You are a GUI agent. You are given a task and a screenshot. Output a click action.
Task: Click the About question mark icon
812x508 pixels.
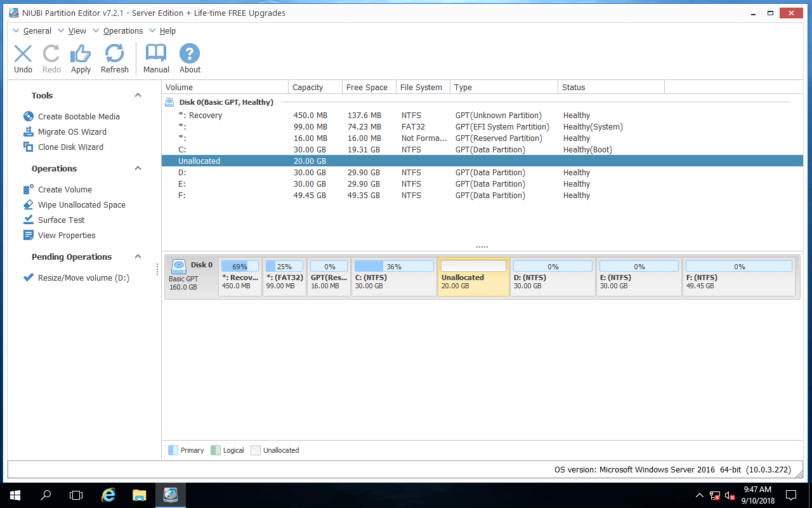pos(190,54)
